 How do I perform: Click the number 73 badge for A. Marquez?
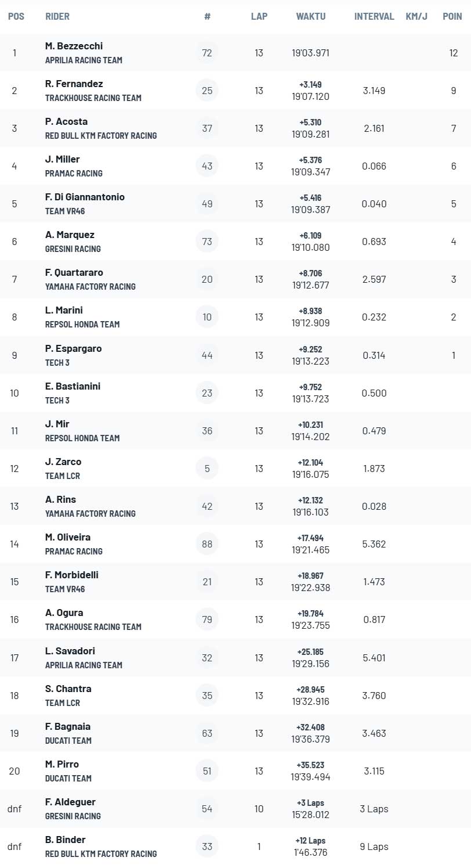[x=207, y=242]
